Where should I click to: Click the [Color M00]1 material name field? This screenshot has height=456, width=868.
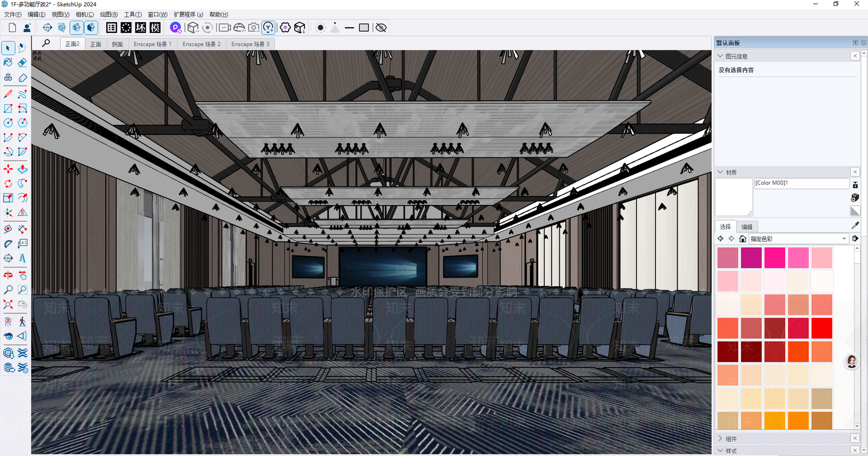point(802,183)
